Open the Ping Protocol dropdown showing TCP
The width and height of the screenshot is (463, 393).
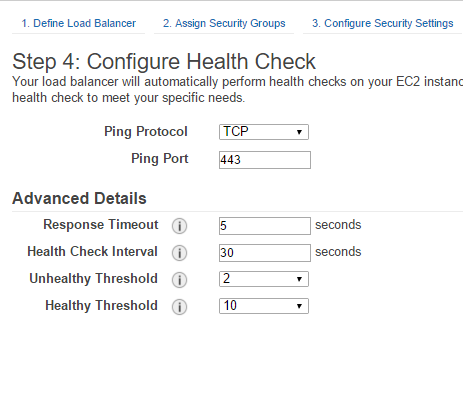pyautogui.click(x=264, y=132)
